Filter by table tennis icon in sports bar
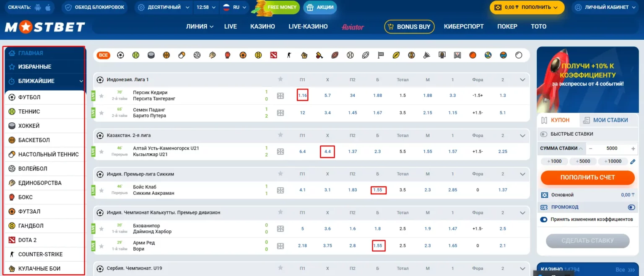The image size is (644, 276). (182, 55)
